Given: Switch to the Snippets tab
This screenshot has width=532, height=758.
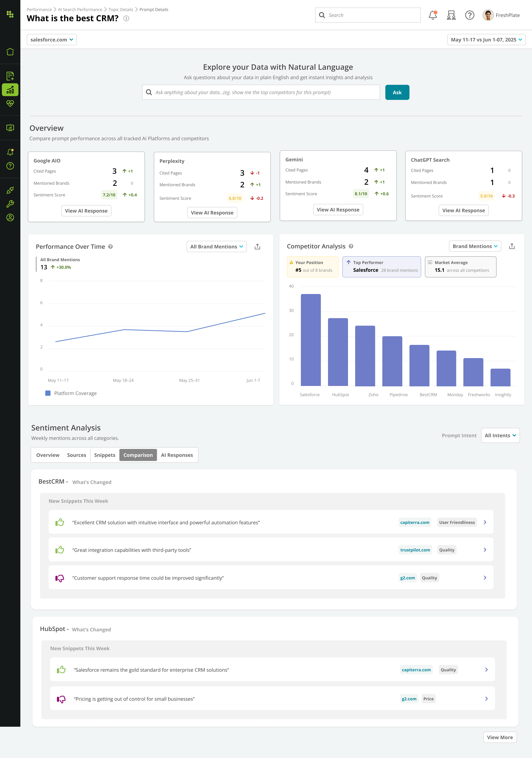Looking at the screenshot, I should pyautogui.click(x=105, y=455).
